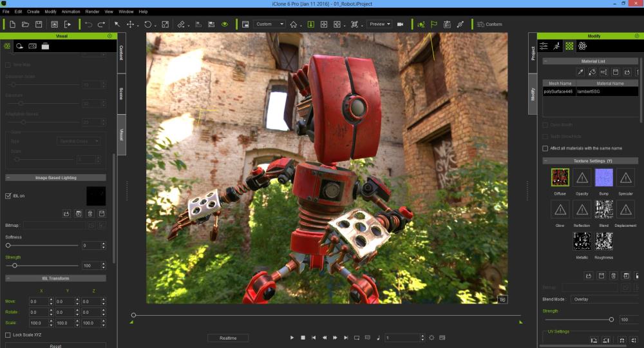The width and height of the screenshot is (644, 348).
Task: Switch to the Scene side tab
Action: [x=121, y=93]
